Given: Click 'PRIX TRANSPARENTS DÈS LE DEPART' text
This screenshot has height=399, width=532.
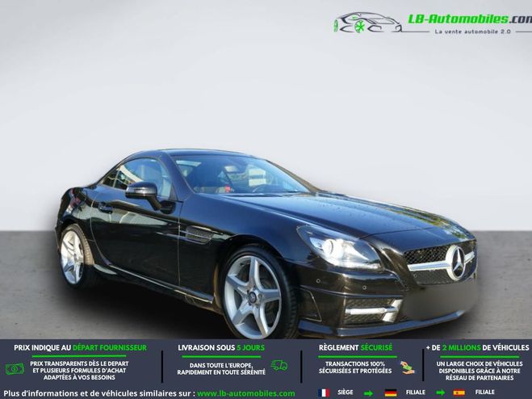Looking at the screenshot, I should pos(79,363).
